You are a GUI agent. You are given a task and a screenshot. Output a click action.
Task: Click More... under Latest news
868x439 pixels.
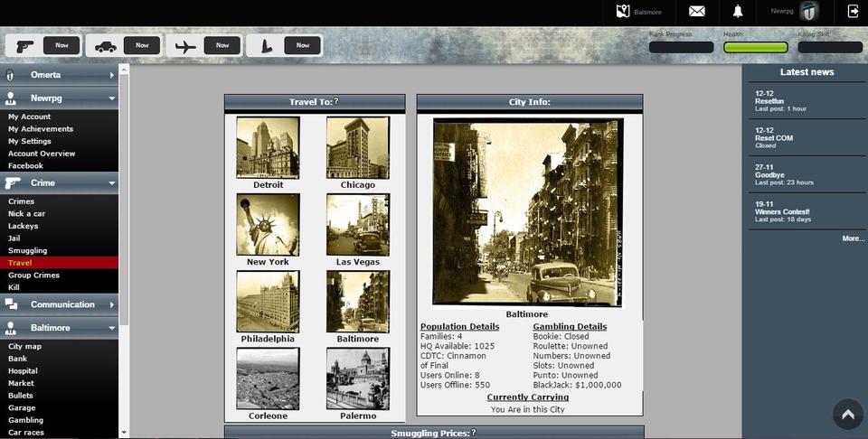pyautogui.click(x=853, y=238)
